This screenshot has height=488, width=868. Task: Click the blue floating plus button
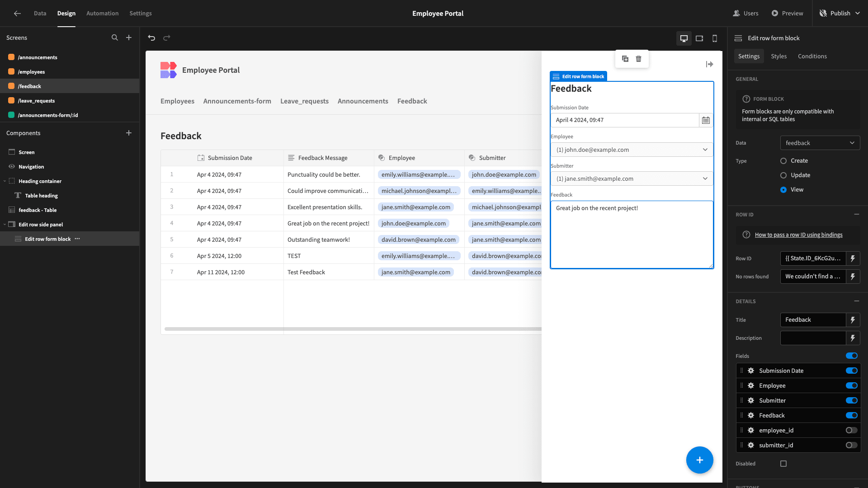point(699,460)
